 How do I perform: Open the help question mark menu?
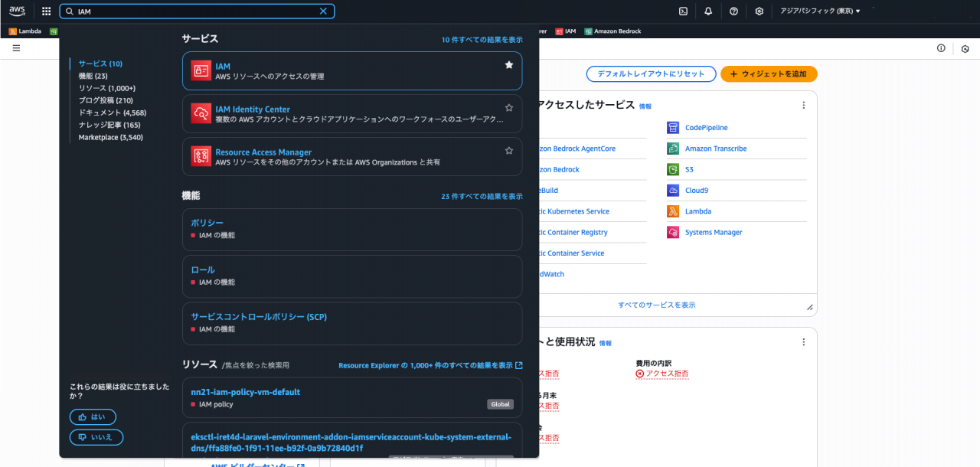point(733,11)
